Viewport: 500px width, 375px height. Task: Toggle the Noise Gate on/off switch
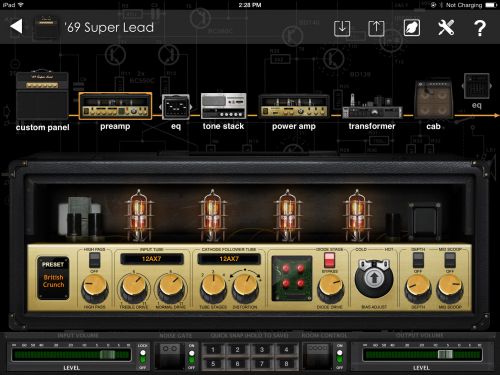point(191,357)
